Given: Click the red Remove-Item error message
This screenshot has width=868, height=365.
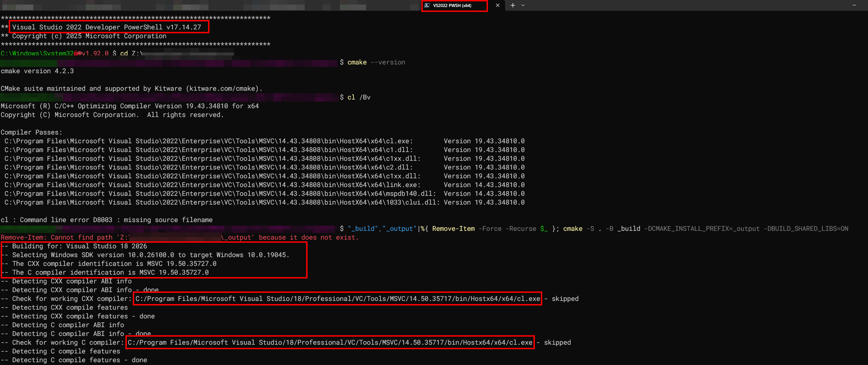Looking at the screenshot, I should (179, 237).
